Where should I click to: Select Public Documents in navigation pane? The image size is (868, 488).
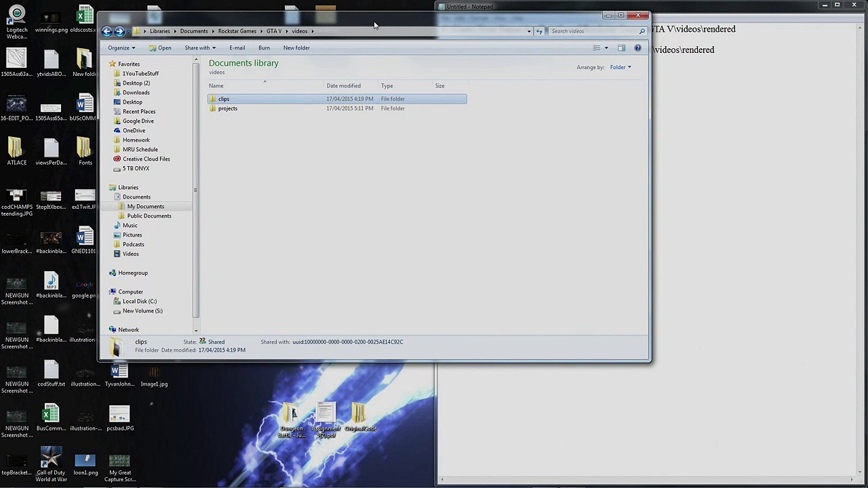149,216
